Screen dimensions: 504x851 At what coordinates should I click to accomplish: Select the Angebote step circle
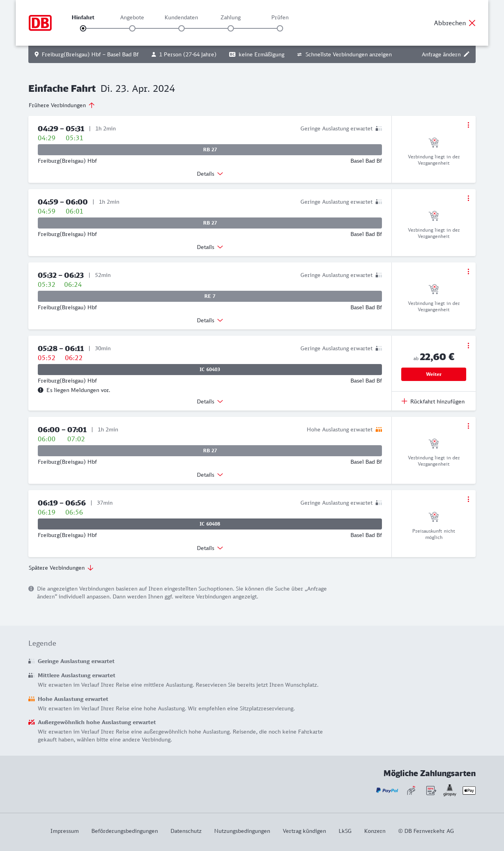tap(132, 28)
